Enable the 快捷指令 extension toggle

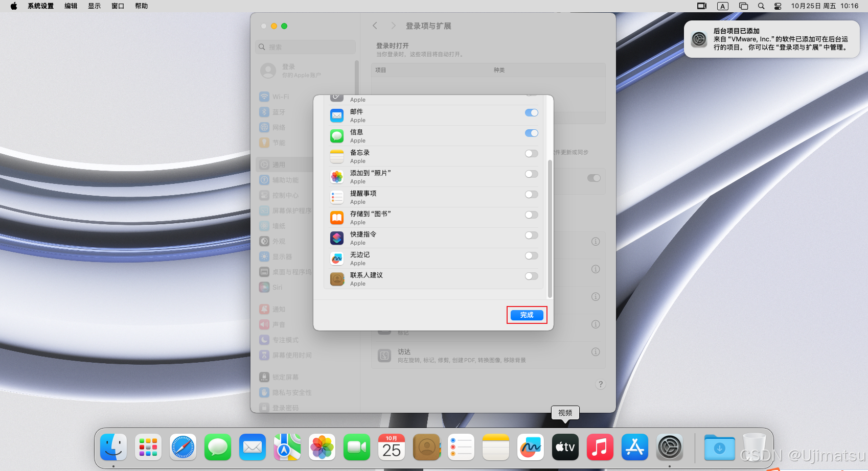532,235
